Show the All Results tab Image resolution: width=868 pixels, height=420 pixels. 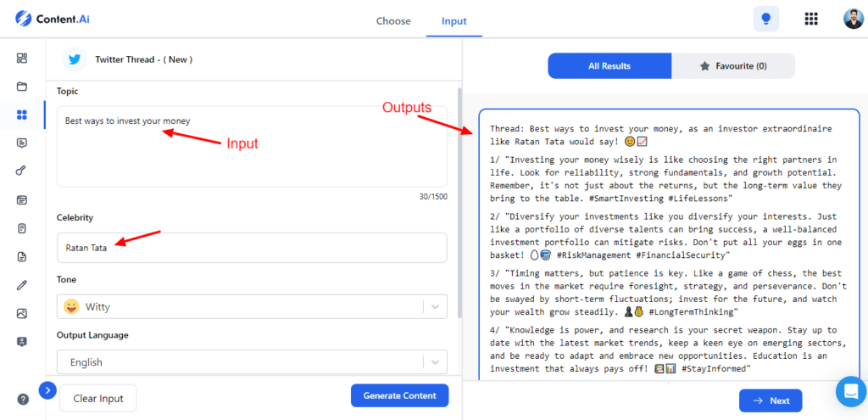point(609,66)
